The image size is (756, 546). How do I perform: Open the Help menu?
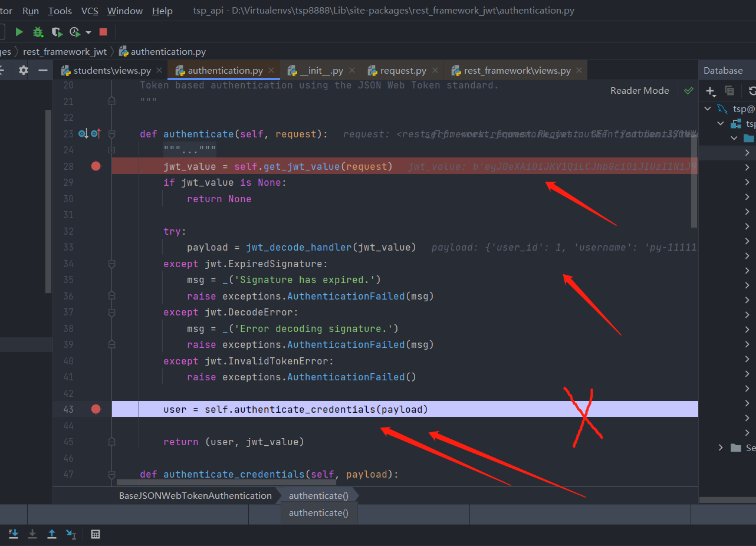click(162, 11)
